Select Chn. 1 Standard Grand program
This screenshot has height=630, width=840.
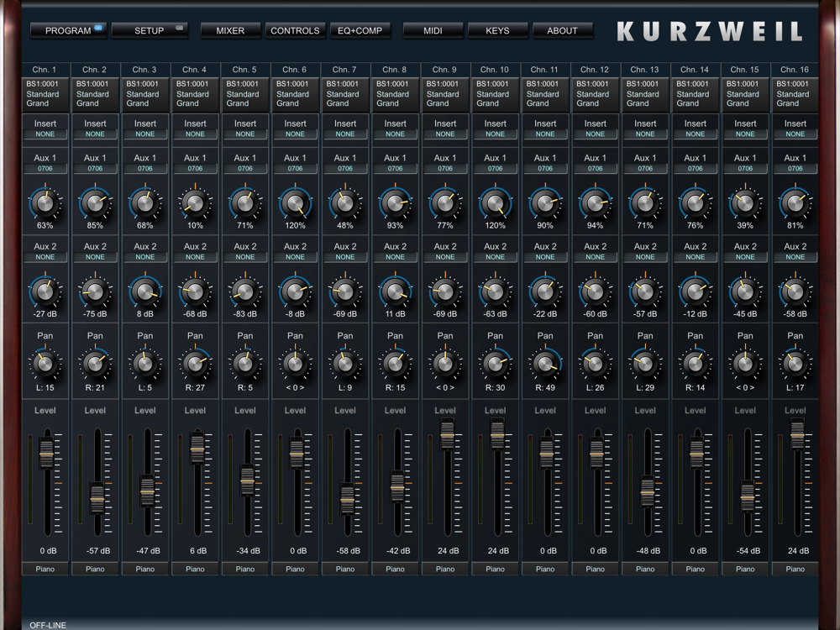(x=45, y=94)
